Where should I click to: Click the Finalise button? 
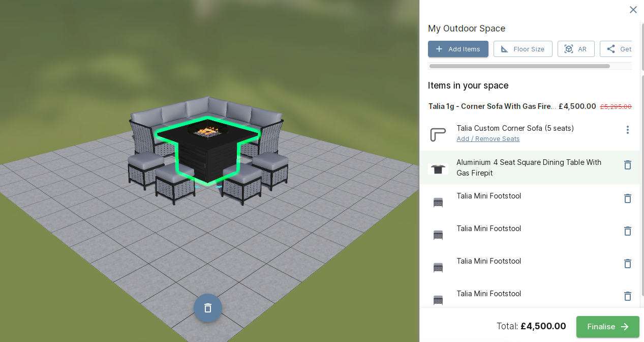pyautogui.click(x=607, y=327)
